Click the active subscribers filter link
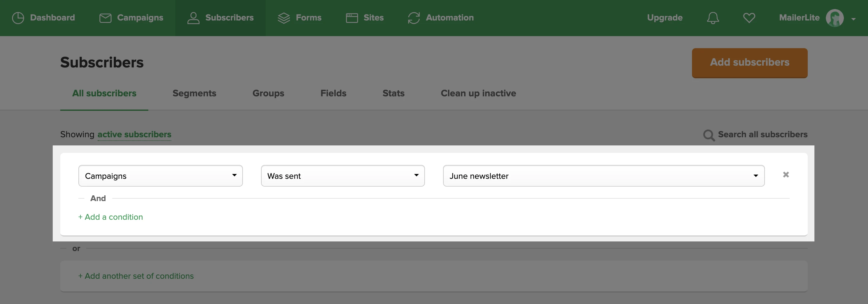 (x=134, y=134)
